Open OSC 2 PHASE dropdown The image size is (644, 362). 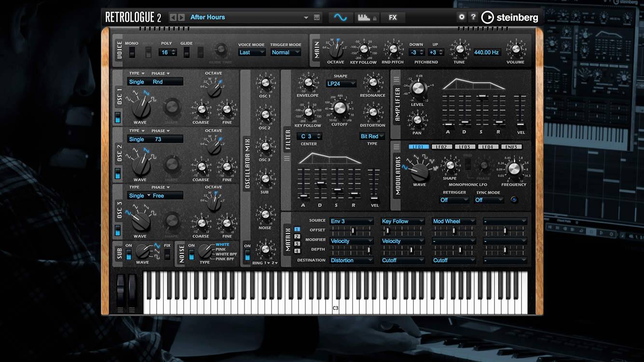[x=160, y=131]
